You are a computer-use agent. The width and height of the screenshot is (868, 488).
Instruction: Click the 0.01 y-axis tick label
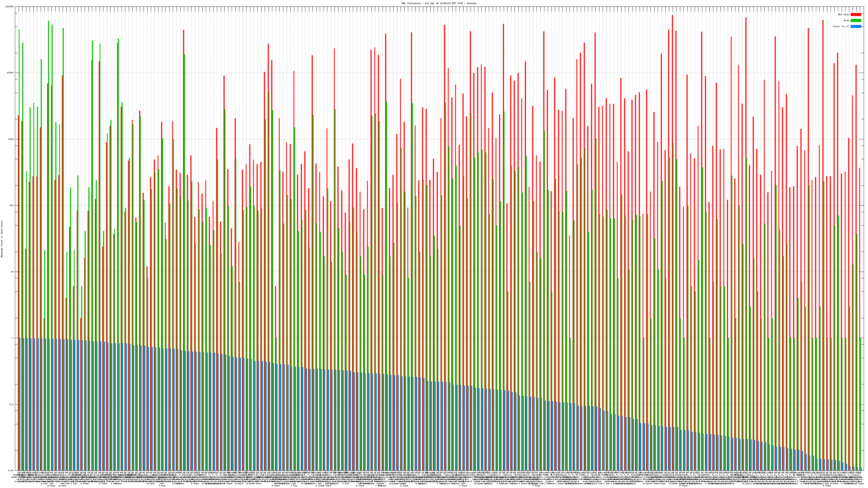point(11,470)
